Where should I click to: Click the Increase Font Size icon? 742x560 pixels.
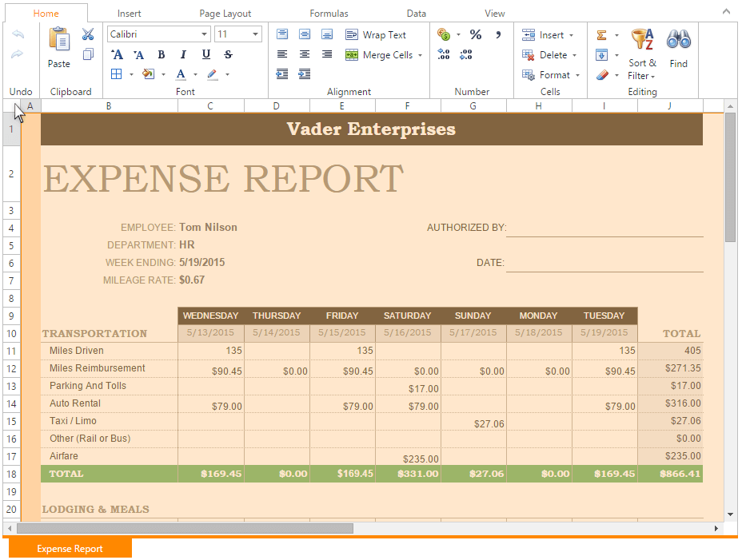[x=117, y=54]
